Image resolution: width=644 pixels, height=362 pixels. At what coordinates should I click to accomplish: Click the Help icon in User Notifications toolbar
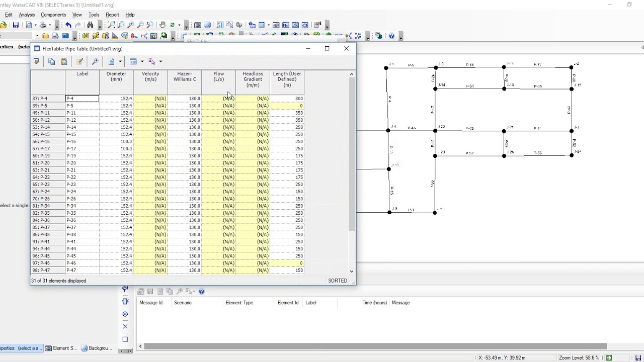(201, 291)
